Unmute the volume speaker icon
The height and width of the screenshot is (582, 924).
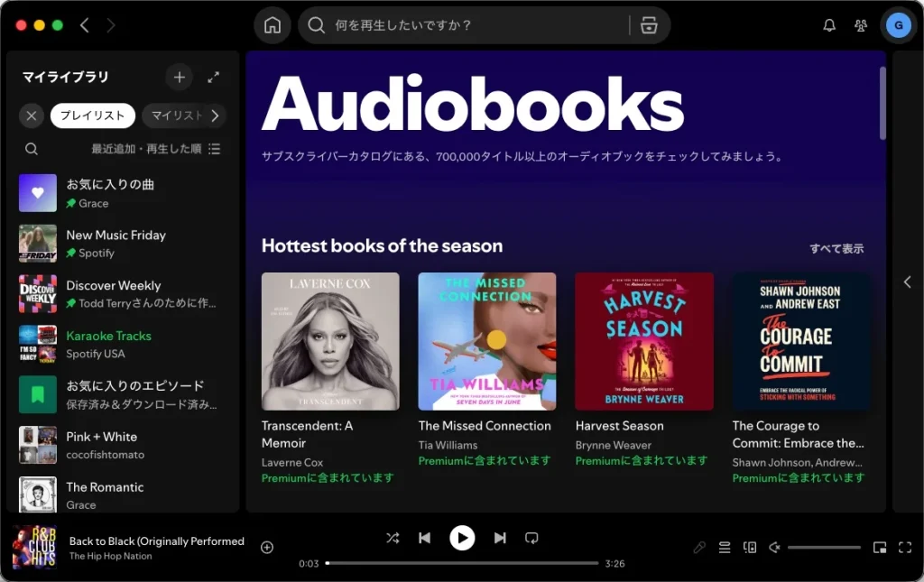tap(775, 547)
